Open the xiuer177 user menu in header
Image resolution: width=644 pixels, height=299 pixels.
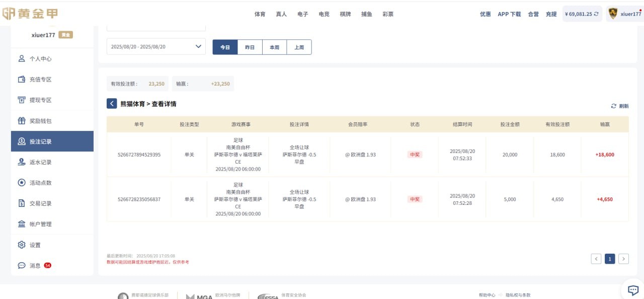click(x=625, y=14)
